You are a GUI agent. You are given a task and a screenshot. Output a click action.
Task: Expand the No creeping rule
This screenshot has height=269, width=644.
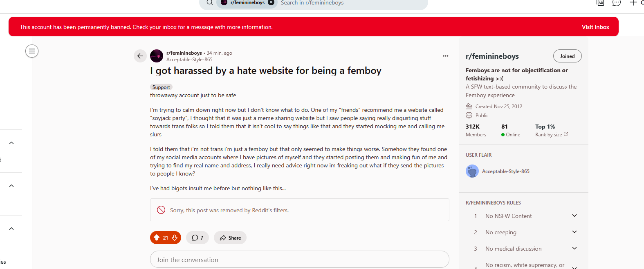click(574, 232)
